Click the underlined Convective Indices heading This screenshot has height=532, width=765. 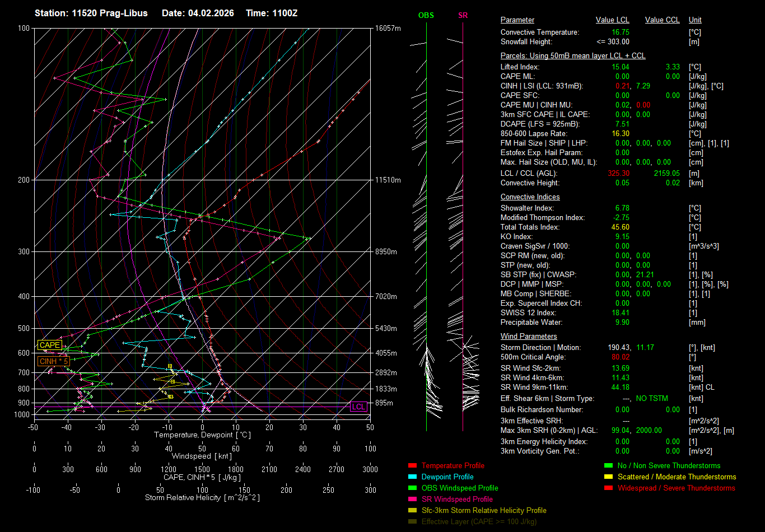pos(530,197)
